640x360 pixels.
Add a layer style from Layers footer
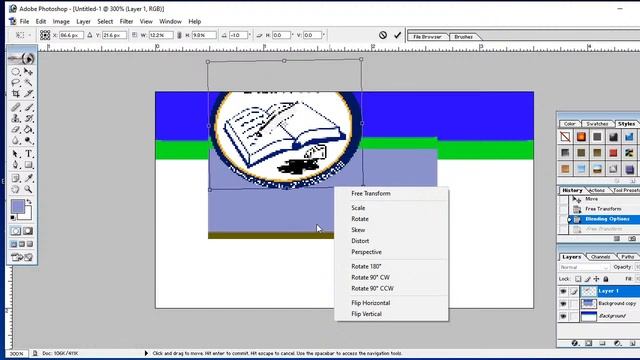click(x=575, y=343)
